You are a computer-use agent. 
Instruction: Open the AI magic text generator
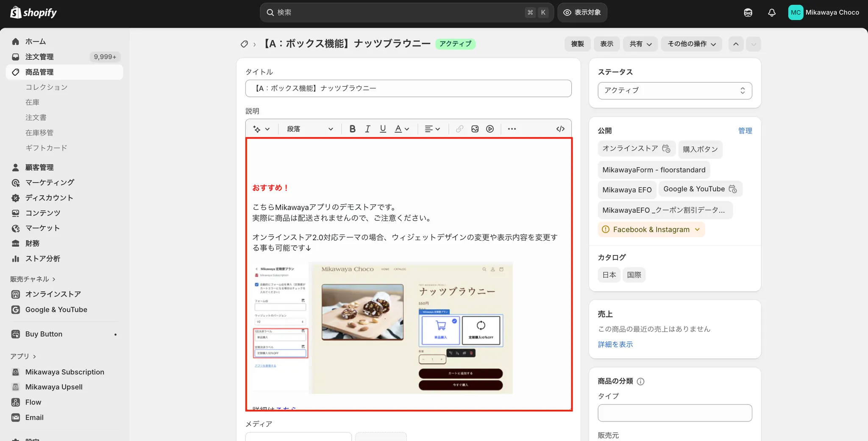[x=261, y=129]
